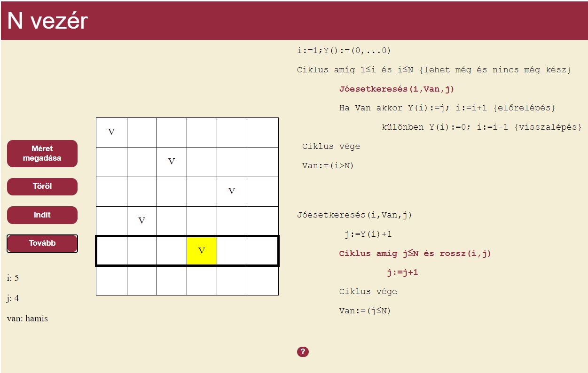Click the queen in the first row
The width and height of the screenshot is (588, 373).
click(x=111, y=132)
